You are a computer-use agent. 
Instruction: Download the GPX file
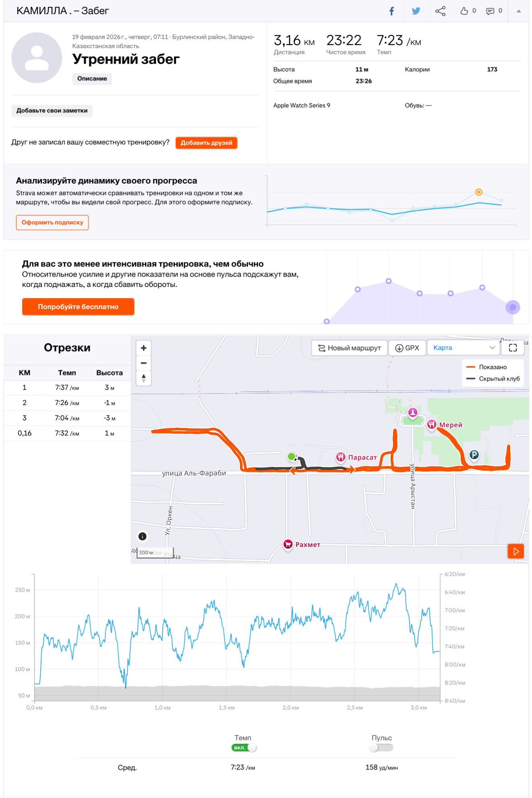tap(407, 348)
